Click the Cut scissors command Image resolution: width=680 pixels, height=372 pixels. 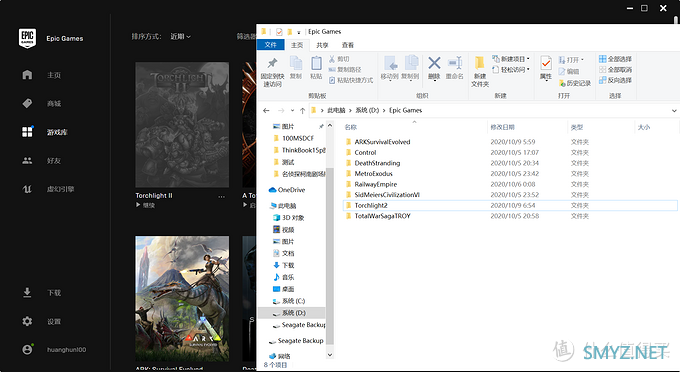point(339,59)
